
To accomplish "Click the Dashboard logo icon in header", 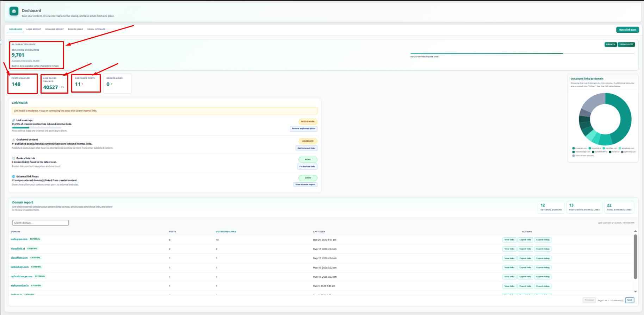I will tap(14, 11).
